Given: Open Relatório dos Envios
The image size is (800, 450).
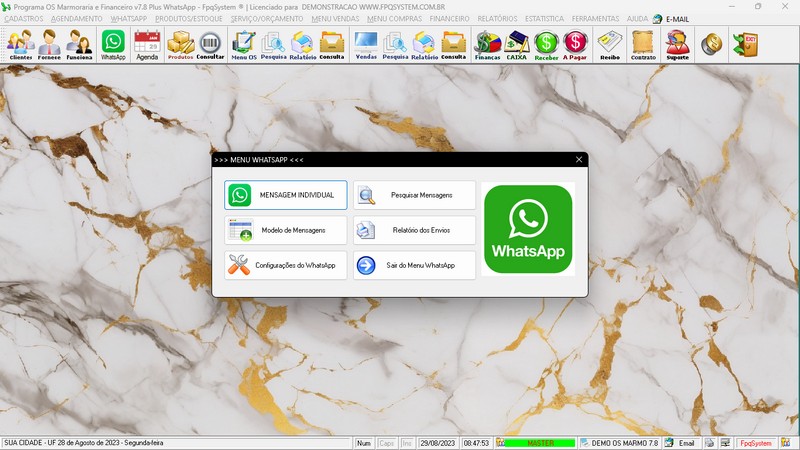Looking at the screenshot, I should tap(414, 230).
